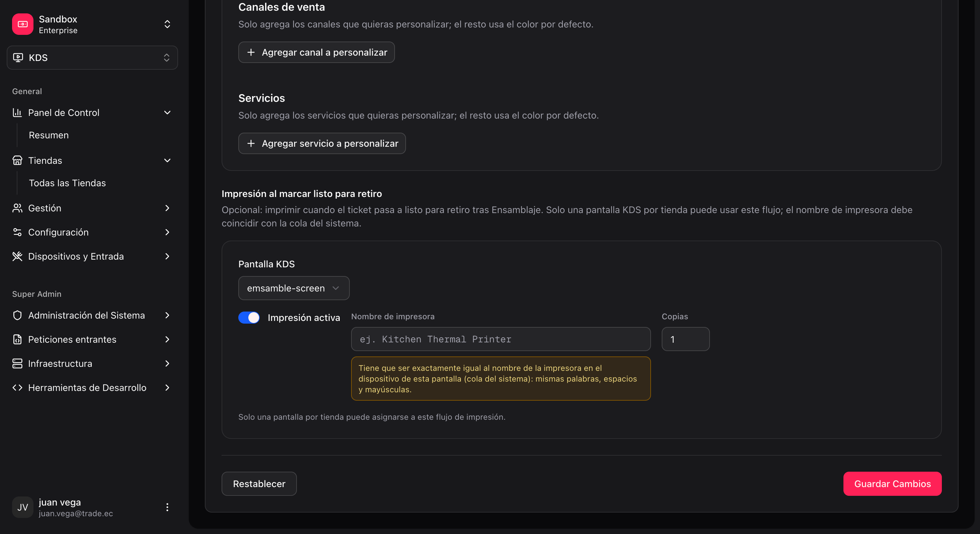Click the Pantalla KDS label
The height and width of the screenshot is (534, 980).
pos(266,264)
